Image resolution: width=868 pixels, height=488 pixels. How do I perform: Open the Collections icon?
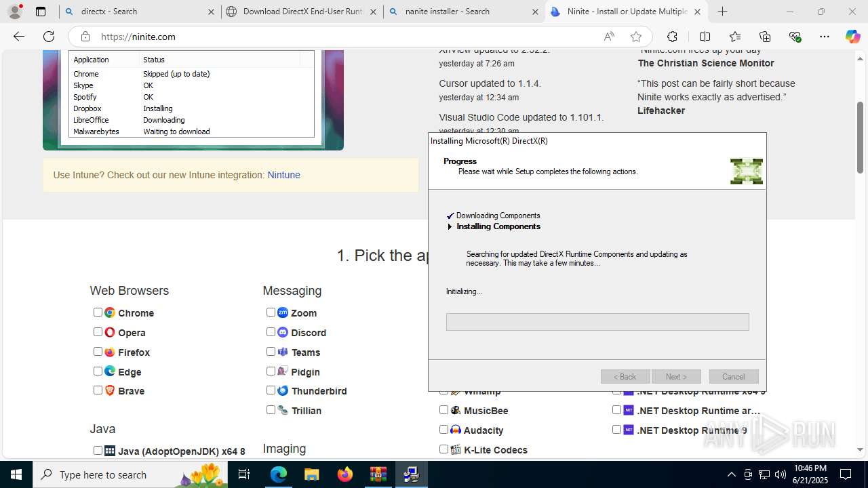[765, 37]
